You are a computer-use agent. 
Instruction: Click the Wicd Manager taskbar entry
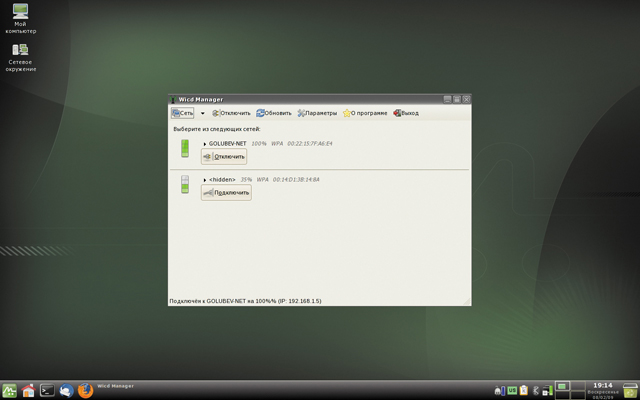coord(116,386)
